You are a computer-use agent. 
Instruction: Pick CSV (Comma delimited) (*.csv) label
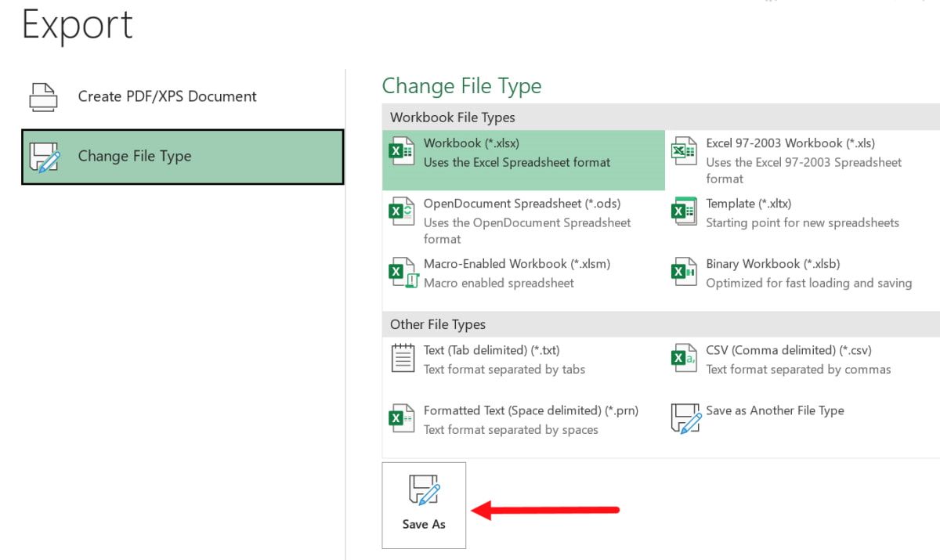(789, 350)
